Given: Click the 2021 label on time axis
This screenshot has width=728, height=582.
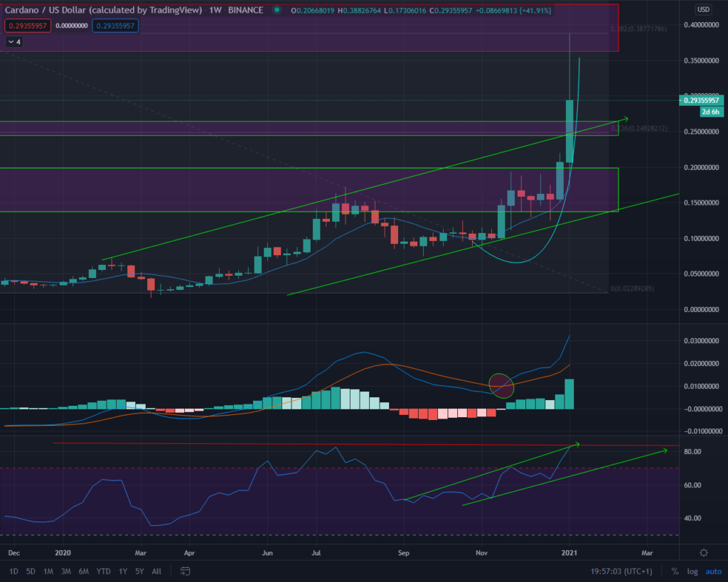Looking at the screenshot, I should pos(569,553).
